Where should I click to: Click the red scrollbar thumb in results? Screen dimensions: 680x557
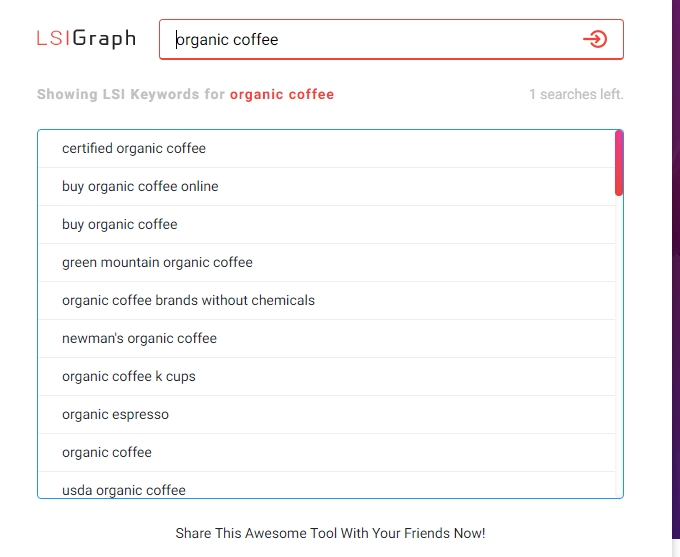pos(619,163)
